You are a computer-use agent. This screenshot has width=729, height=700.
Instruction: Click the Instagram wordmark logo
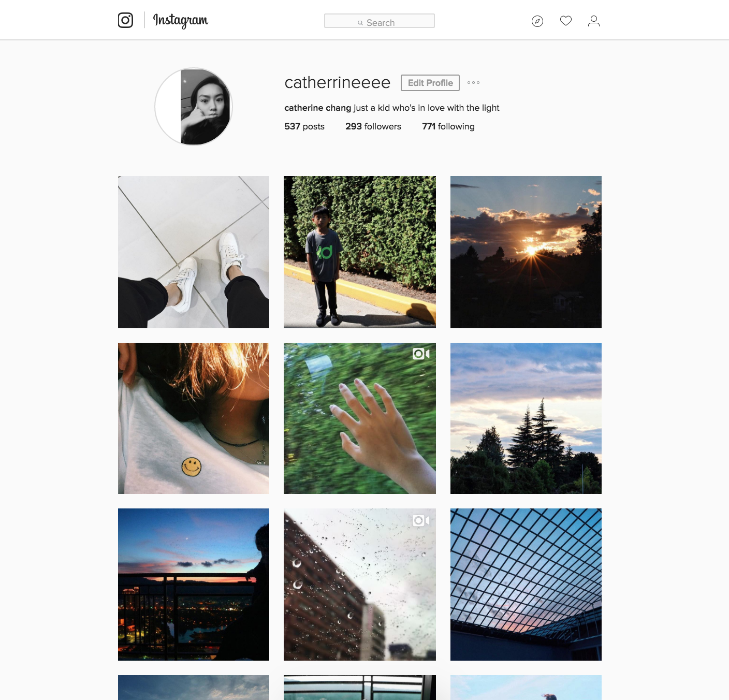tap(181, 21)
